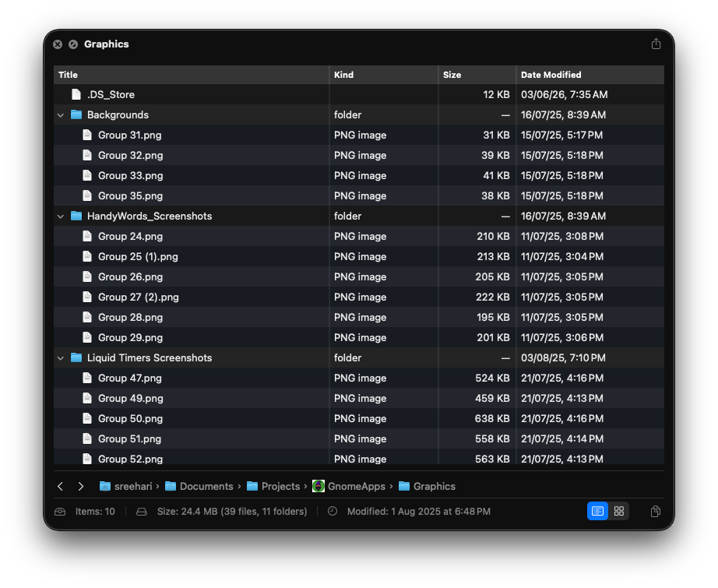The height and width of the screenshot is (588, 718).
Task: Go forward with the right arrow
Action: [x=81, y=486]
